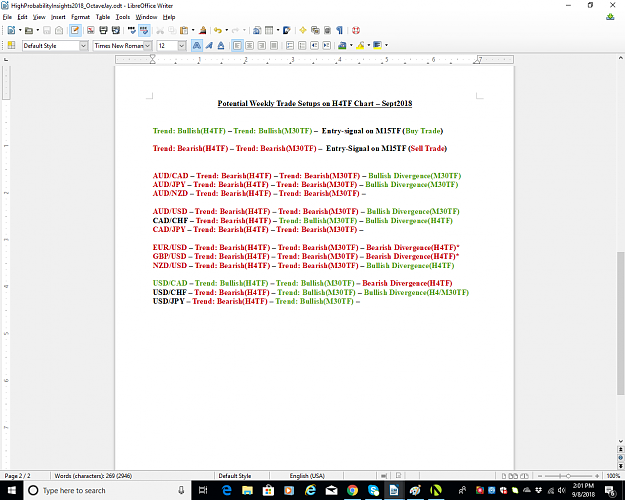Toggle Underline formatting button

click(x=221, y=45)
